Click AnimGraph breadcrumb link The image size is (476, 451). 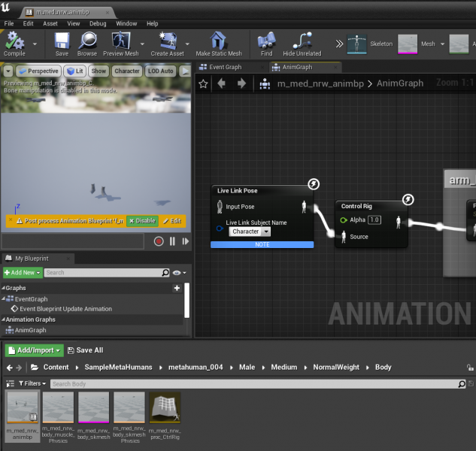click(x=400, y=83)
